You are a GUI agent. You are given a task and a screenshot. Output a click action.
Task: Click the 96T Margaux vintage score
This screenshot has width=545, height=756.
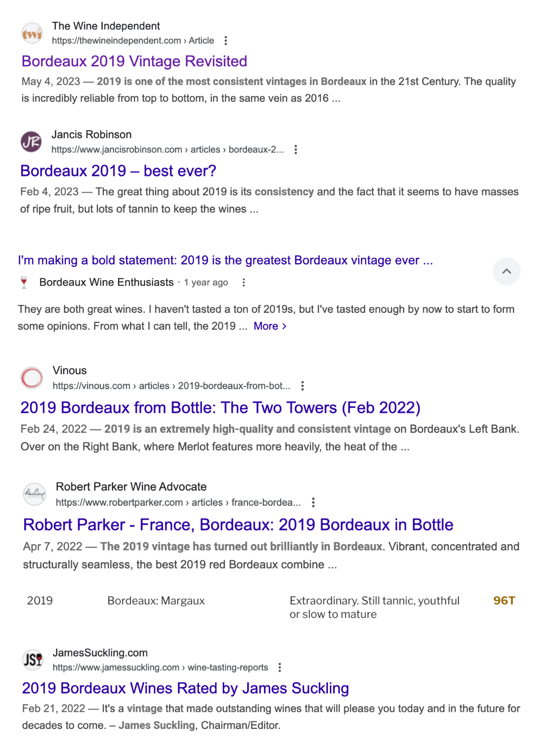(504, 601)
